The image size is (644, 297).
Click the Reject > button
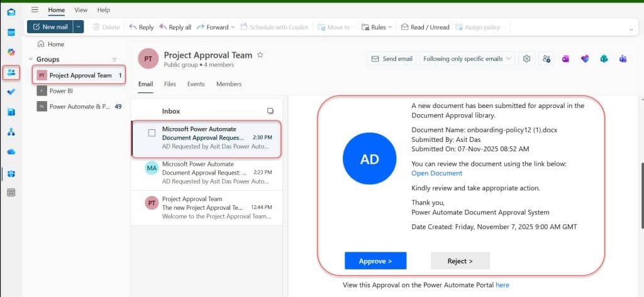pos(460,261)
